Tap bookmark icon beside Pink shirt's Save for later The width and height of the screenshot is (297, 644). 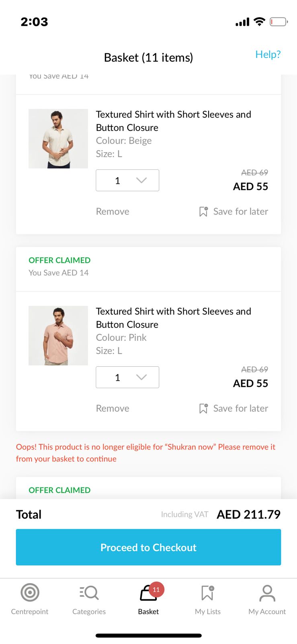[203, 409]
